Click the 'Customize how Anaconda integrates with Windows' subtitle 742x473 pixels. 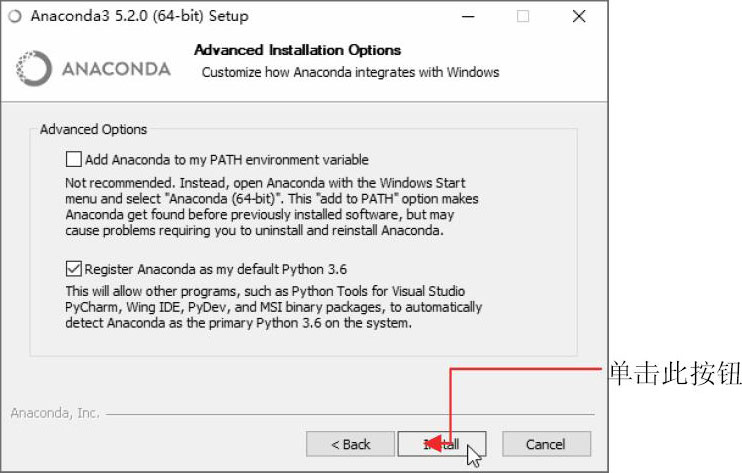pos(351,72)
